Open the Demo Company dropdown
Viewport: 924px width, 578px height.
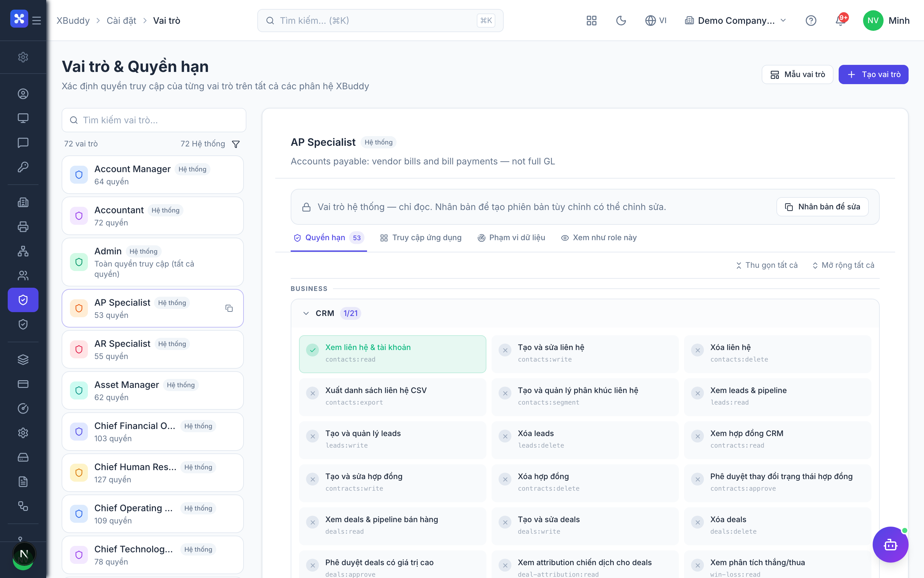pyautogui.click(x=735, y=21)
